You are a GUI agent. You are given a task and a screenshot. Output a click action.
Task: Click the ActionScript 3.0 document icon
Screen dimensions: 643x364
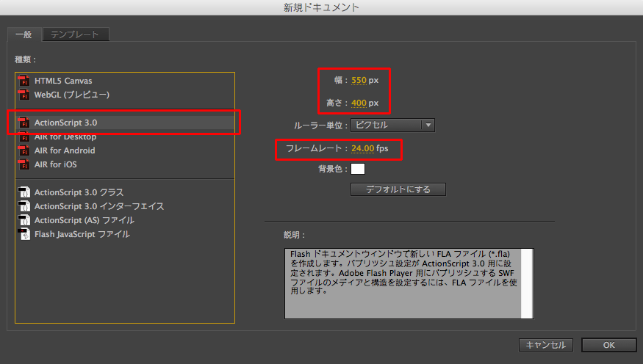coord(24,123)
